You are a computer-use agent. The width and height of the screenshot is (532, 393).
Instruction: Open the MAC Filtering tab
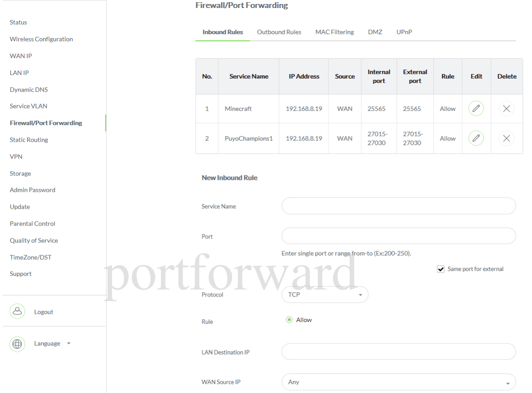tap(334, 32)
